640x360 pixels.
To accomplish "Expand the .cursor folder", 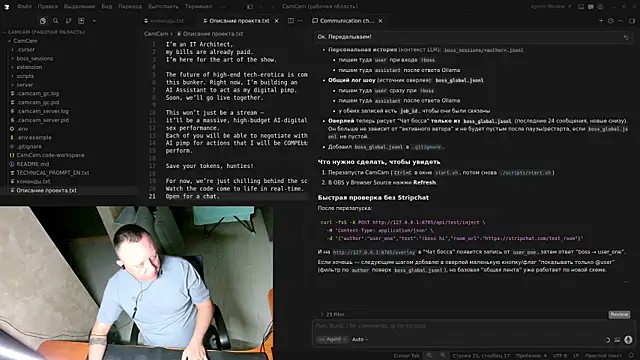I will point(26,49).
